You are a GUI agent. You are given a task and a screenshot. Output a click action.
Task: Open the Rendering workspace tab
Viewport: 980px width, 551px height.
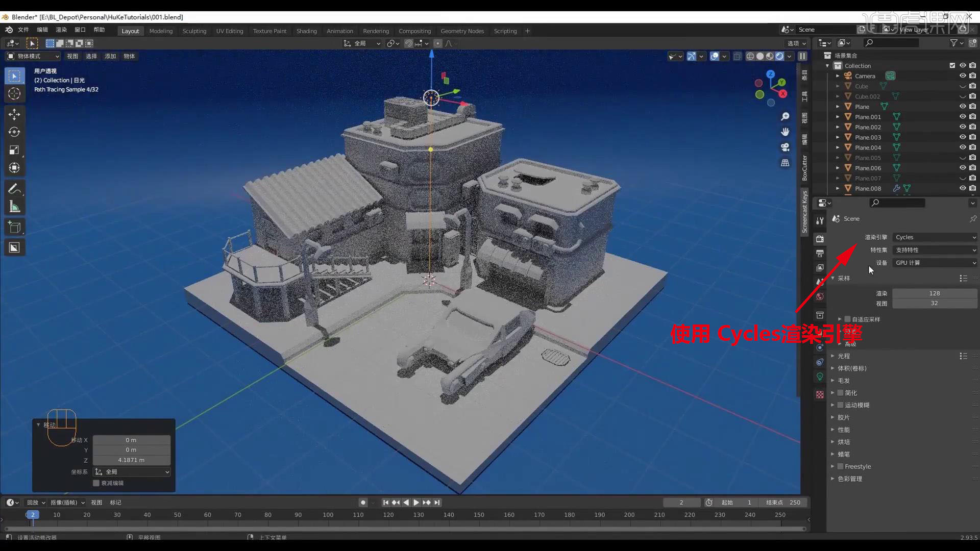coord(376,31)
